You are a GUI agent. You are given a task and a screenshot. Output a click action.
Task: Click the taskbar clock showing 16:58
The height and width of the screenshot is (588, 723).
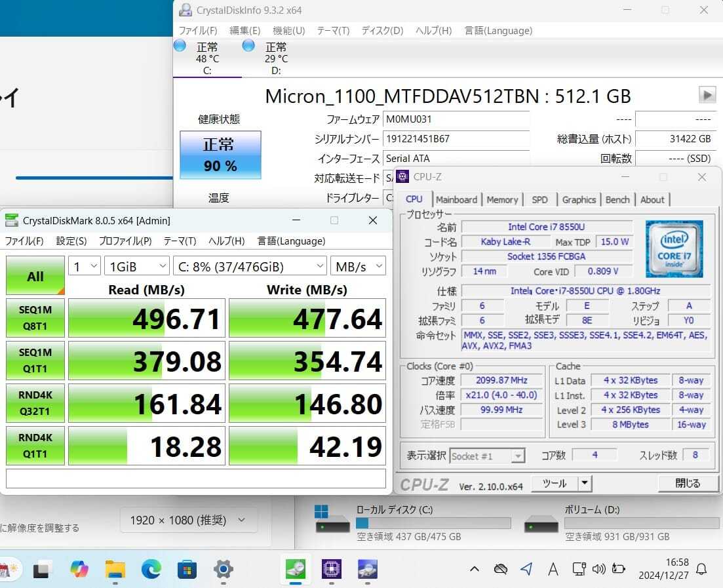pyautogui.click(x=663, y=568)
